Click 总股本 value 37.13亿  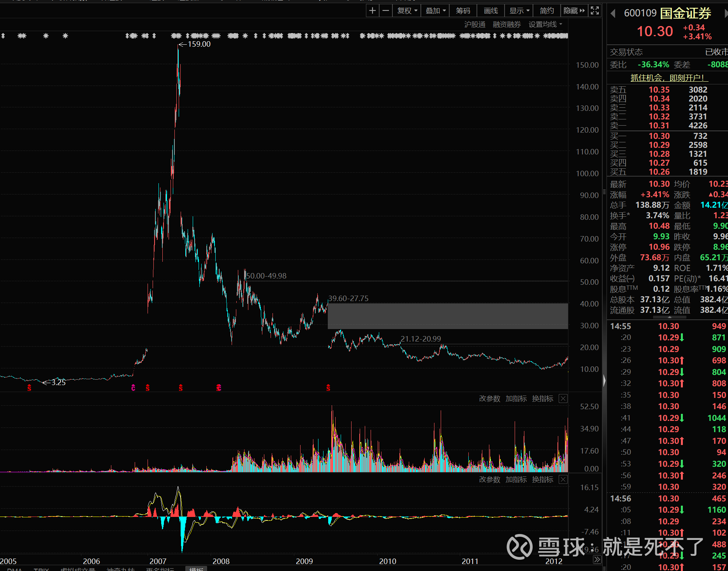point(655,300)
